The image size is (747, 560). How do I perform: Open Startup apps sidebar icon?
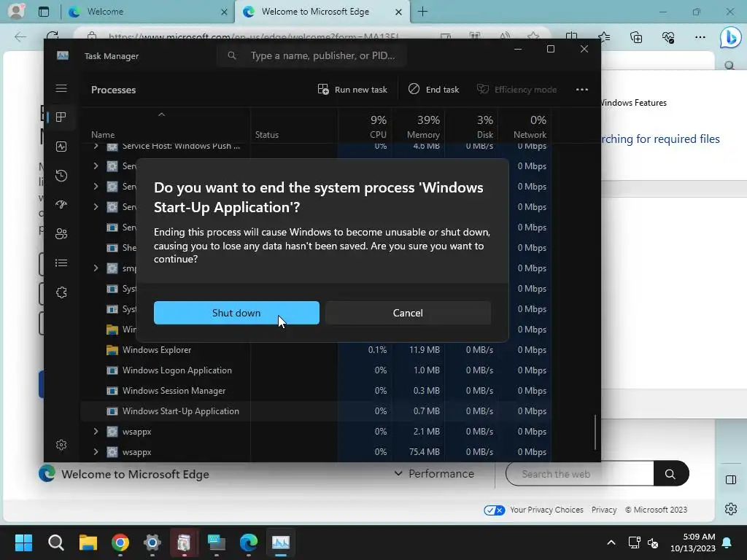click(61, 205)
